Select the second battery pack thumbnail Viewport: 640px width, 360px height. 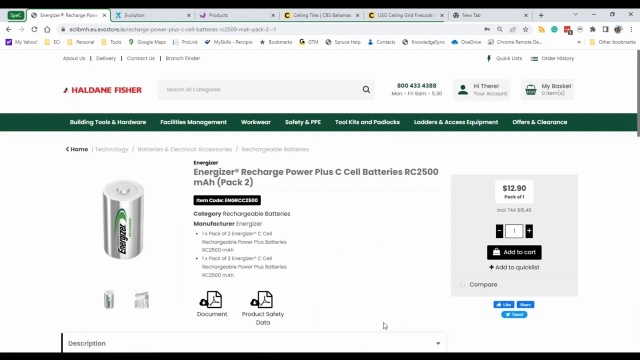point(142,300)
